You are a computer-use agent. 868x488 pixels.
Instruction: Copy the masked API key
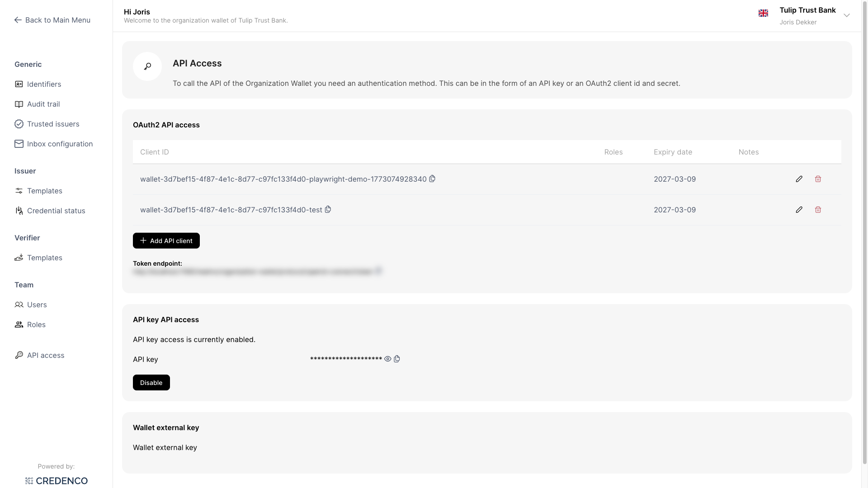click(397, 359)
